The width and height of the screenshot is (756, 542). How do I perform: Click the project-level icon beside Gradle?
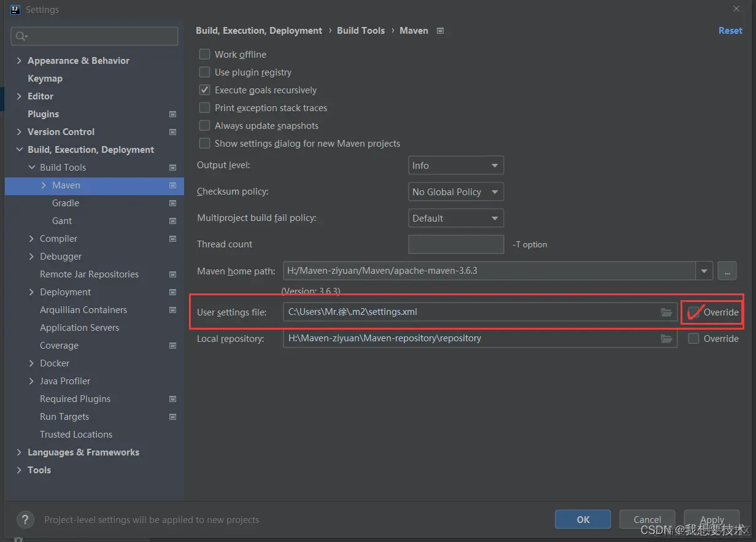coord(172,203)
